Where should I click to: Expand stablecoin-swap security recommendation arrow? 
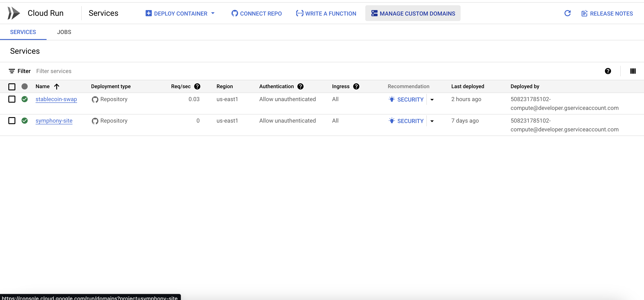point(432,100)
